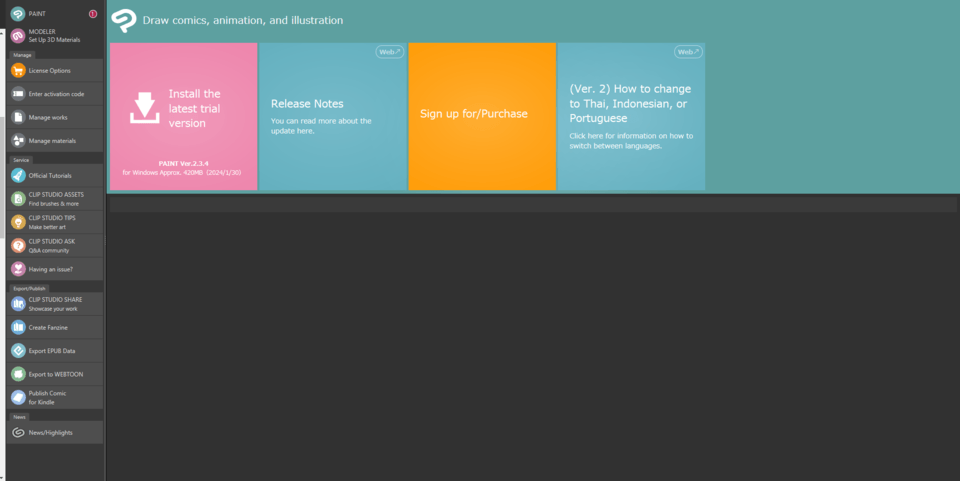Open CLIP STUDIO ASK Q&A community
The height and width of the screenshot is (481, 960).
(x=55, y=245)
